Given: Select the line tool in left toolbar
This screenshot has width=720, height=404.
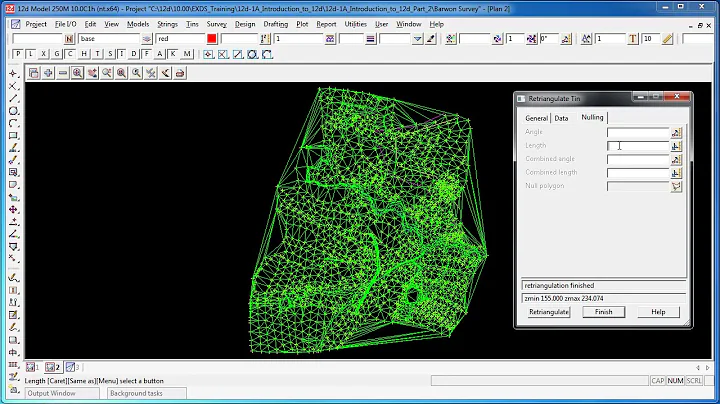Looking at the screenshot, I should [13, 99].
